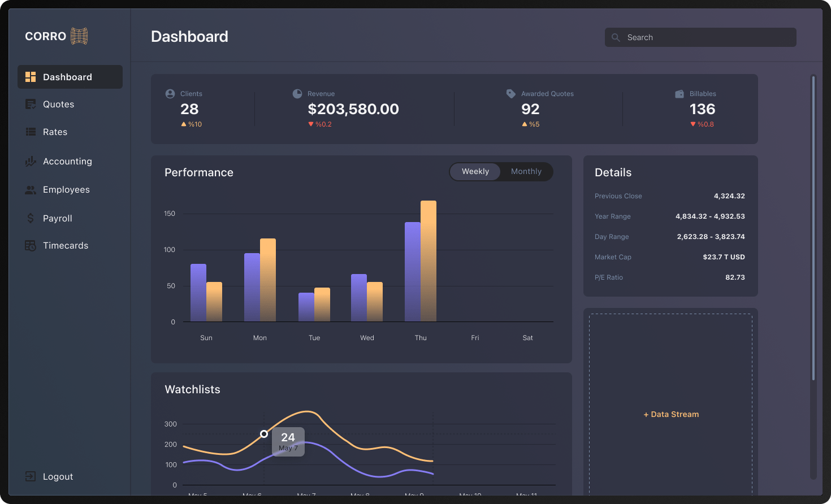The width and height of the screenshot is (831, 504).
Task: Click the Revenue pie chart icon
Action: click(x=297, y=94)
